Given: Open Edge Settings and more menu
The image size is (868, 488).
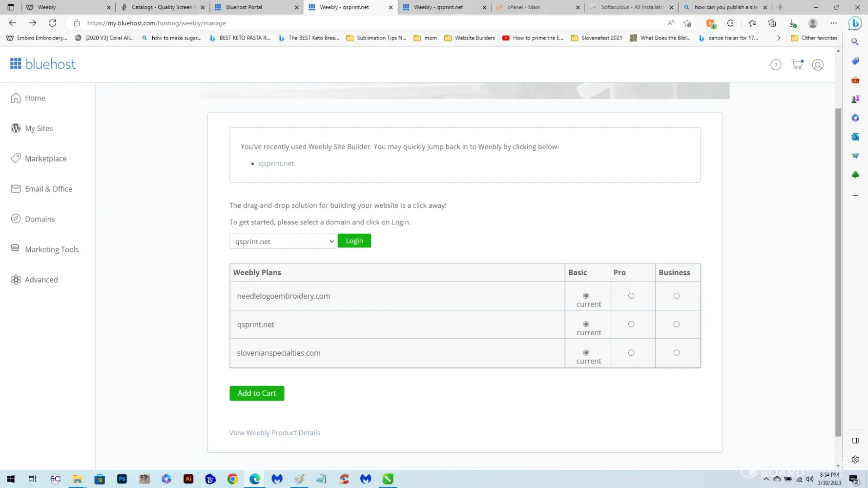Looking at the screenshot, I should point(833,23).
